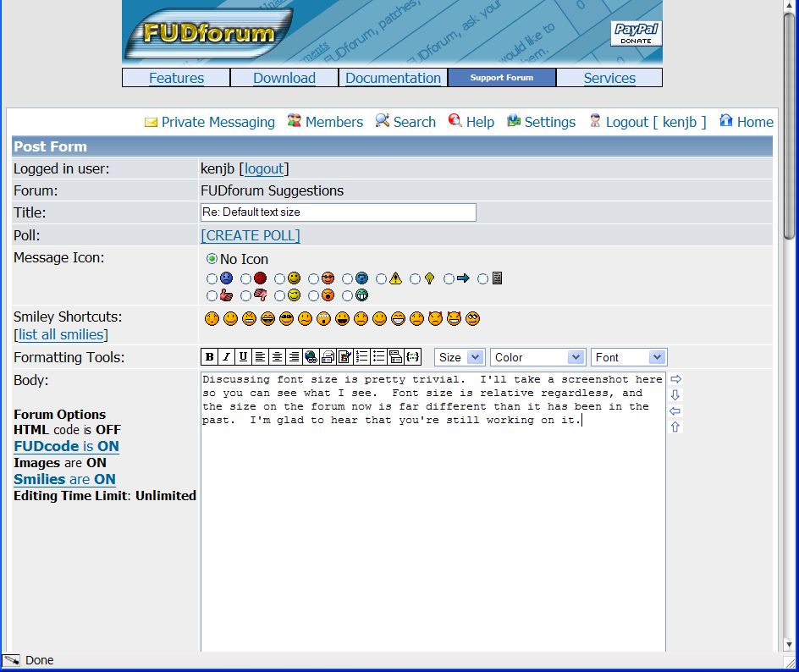Narrow the body textarea with left arrow
Viewport: 799px width, 672px height.
[x=675, y=410]
